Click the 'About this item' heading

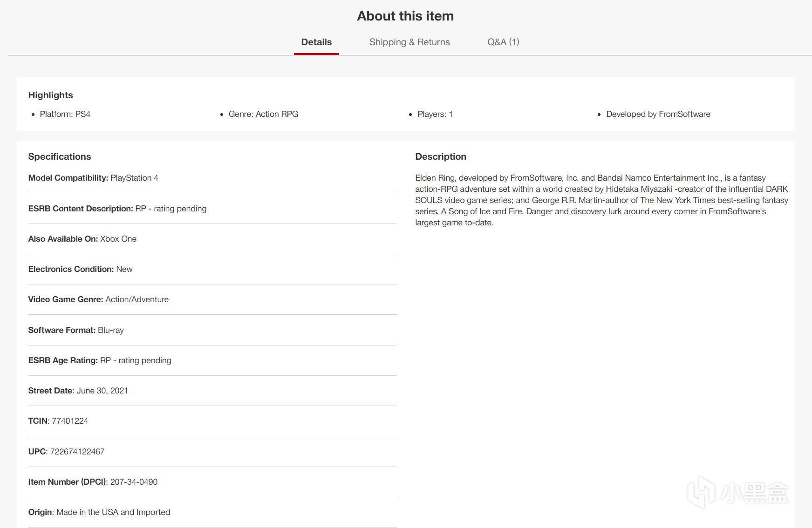pyautogui.click(x=405, y=16)
